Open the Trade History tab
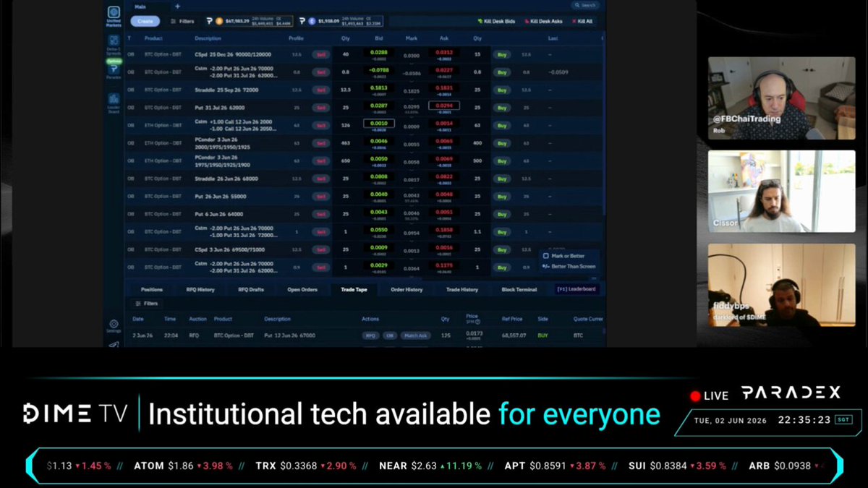Image resolution: width=868 pixels, height=488 pixels. (461, 289)
